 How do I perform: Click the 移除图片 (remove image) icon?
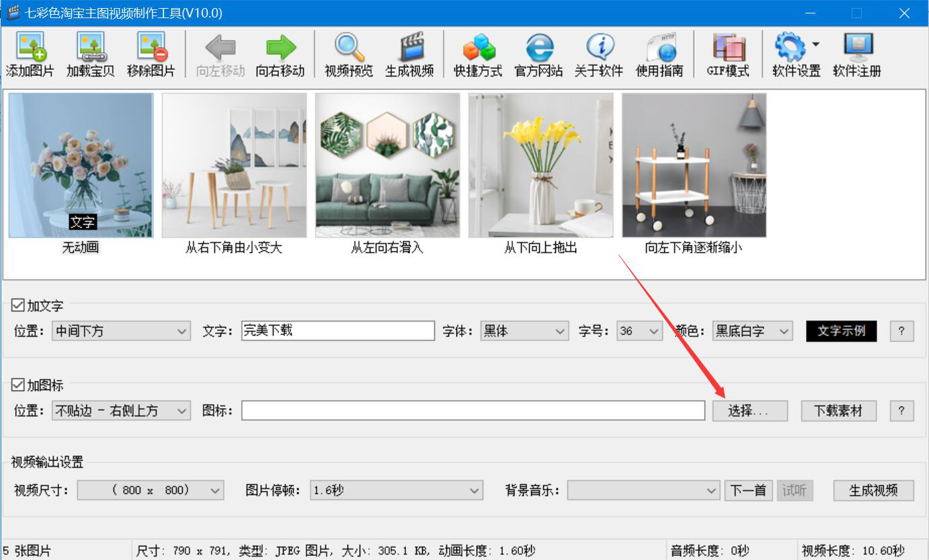pos(151,47)
